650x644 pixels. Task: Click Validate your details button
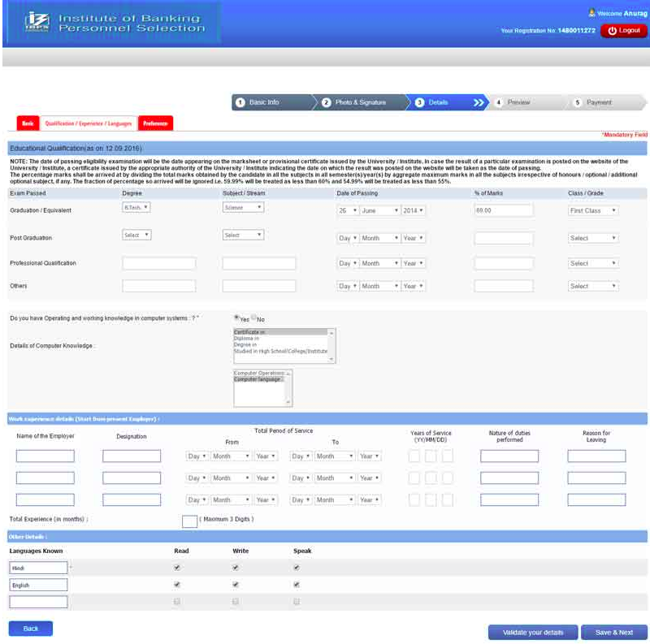pos(532,632)
